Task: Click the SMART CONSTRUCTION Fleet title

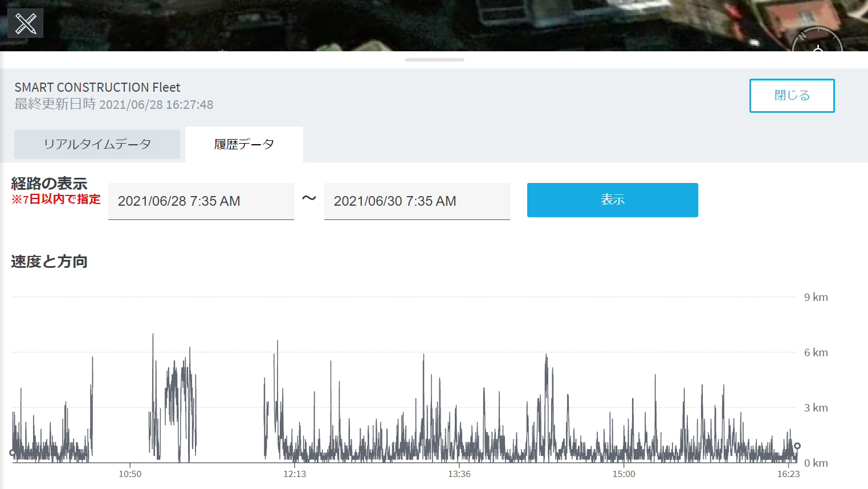Action: click(x=97, y=87)
